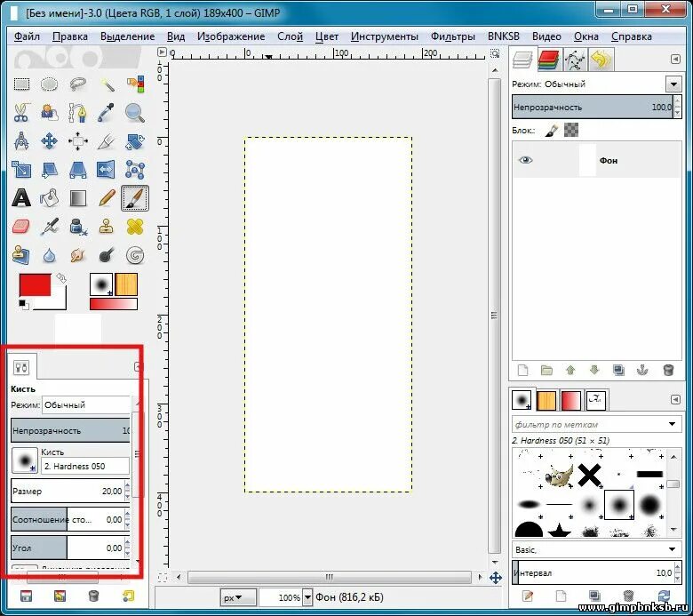Select the Ellipse Select tool
Viewport: 693px width, 616px height.
pyautogui.click(x=49, y=84)
